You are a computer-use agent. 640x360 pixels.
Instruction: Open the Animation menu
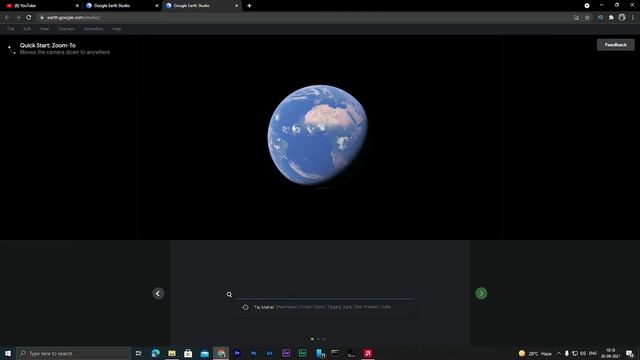[x=93, y=29]
